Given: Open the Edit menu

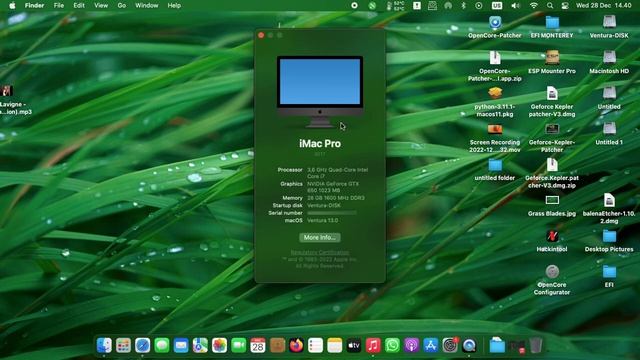Looking at the screenshot, I should 79,6.
